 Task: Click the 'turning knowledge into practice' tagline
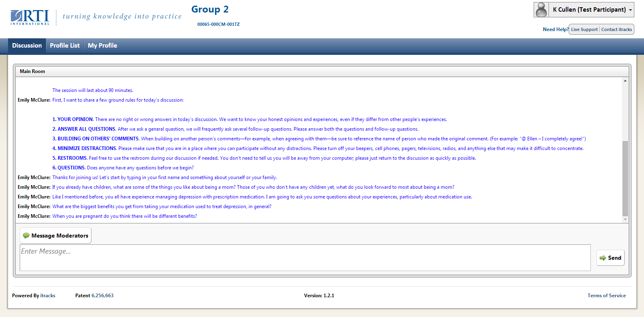point(122,16)
